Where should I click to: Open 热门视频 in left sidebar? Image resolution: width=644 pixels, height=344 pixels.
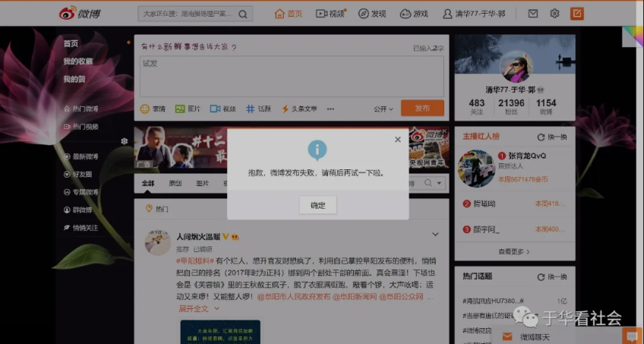[81, 127]
